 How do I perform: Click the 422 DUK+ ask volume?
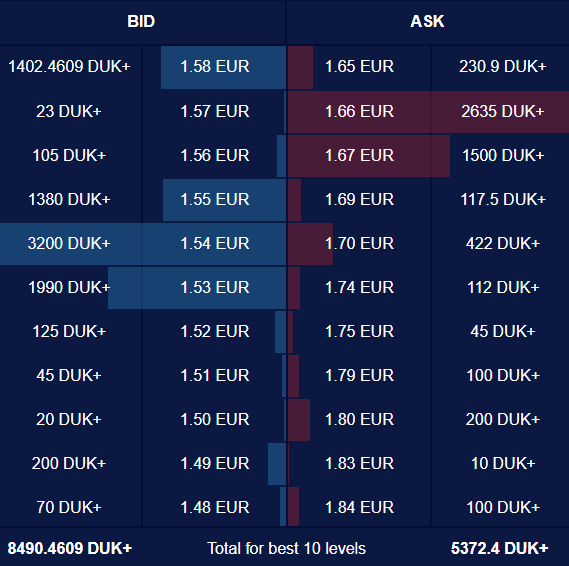[503, 243]
